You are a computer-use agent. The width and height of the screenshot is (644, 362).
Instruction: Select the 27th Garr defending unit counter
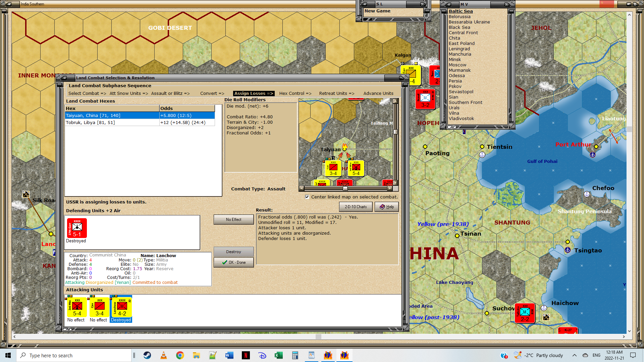tap(77, 228)
